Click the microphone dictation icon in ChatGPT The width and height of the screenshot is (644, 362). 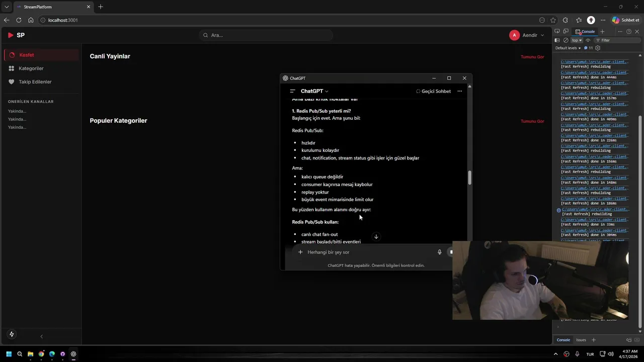click(x=439, y=252)
